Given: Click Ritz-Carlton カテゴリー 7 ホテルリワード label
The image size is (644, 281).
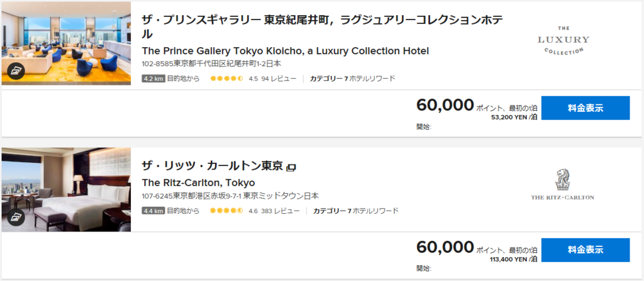Looking at the screenshot, I should point(355,211).
